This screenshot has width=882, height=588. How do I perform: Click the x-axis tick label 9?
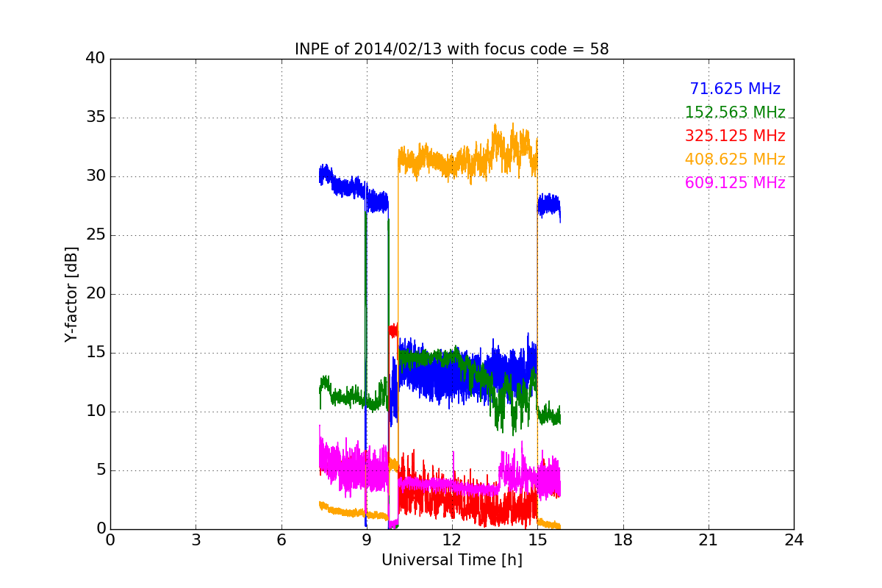click(367, 540)
